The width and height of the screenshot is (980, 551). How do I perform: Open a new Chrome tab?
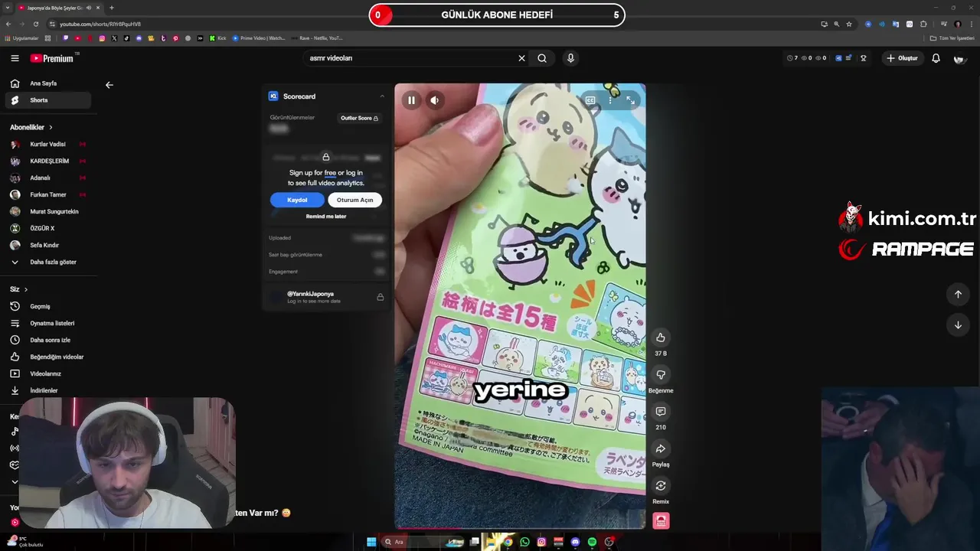(x=112, y=8)
